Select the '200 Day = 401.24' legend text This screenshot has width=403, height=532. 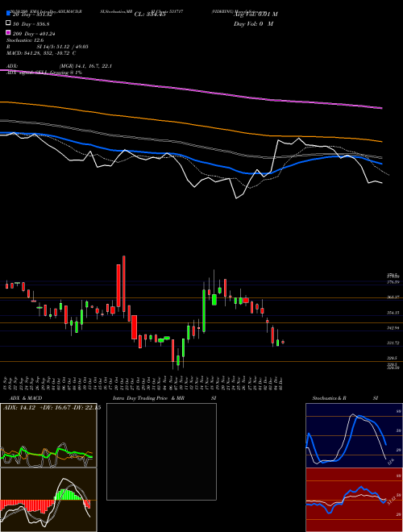(34, 34)
